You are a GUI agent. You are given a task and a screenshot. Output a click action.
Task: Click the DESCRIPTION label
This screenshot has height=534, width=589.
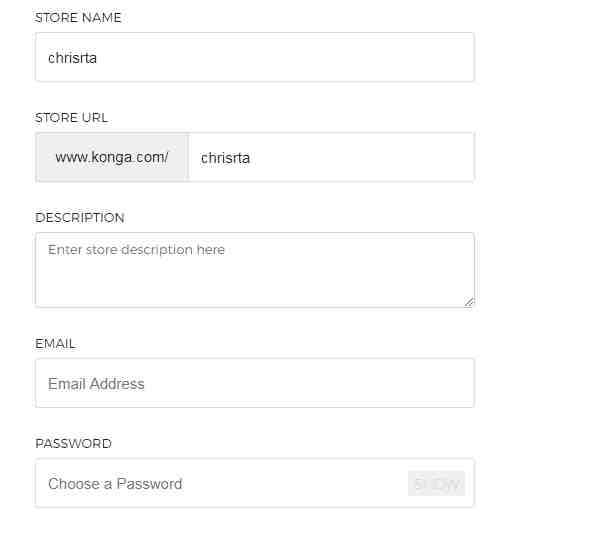click(80, 218)
